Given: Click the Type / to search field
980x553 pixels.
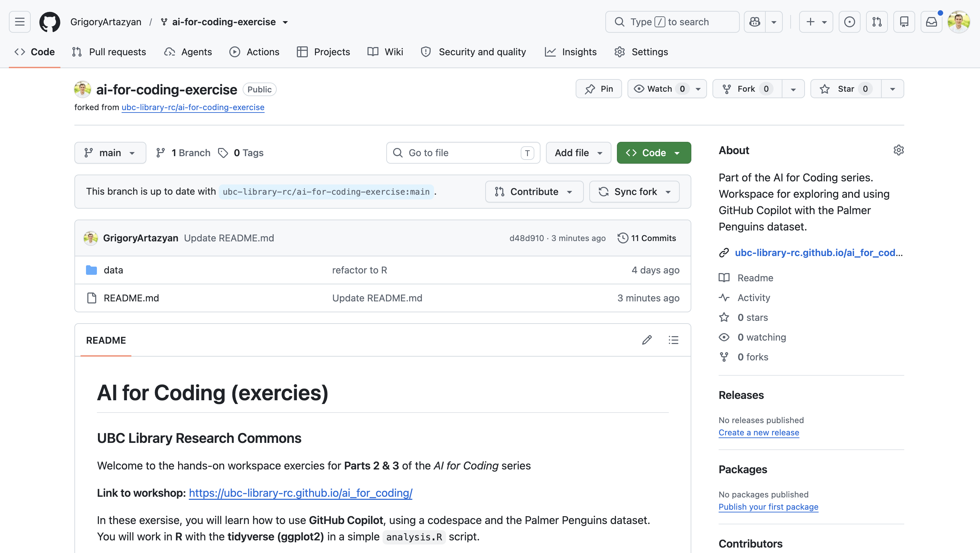Looking at the screenshot, I should [672, 22].
